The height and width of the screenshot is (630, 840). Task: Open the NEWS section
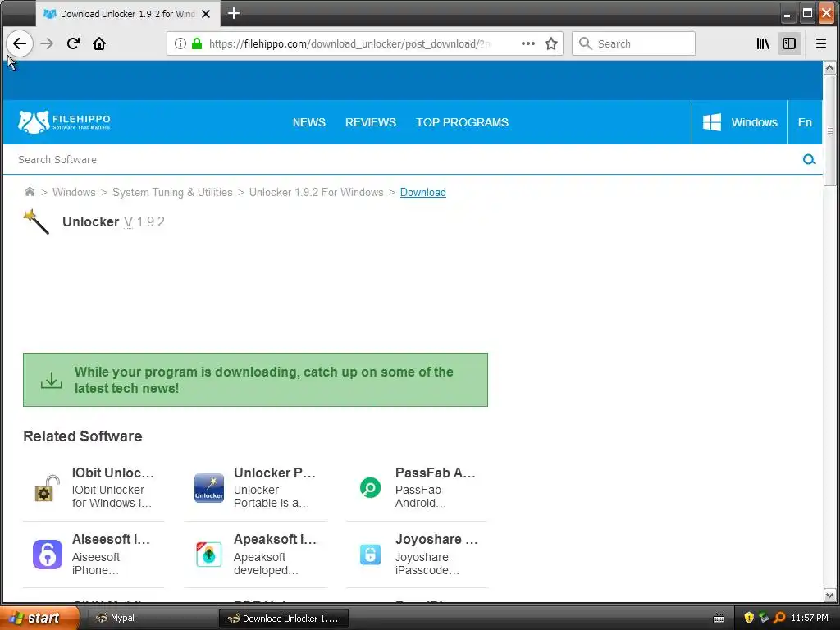[x=309, y=122]
